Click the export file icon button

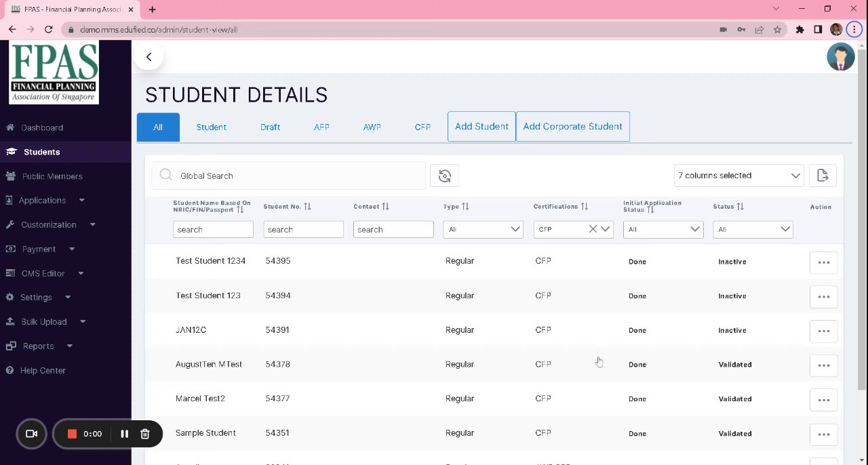click(823, 176)
